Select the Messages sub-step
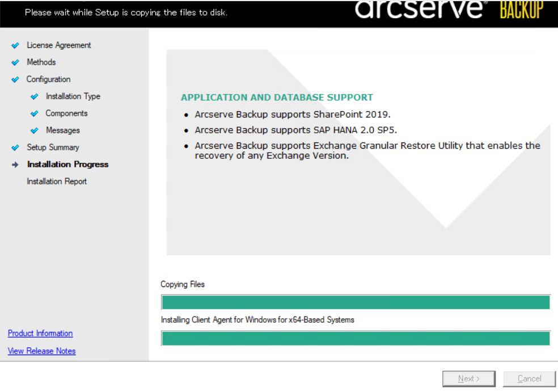 click(x=62, y=130)
